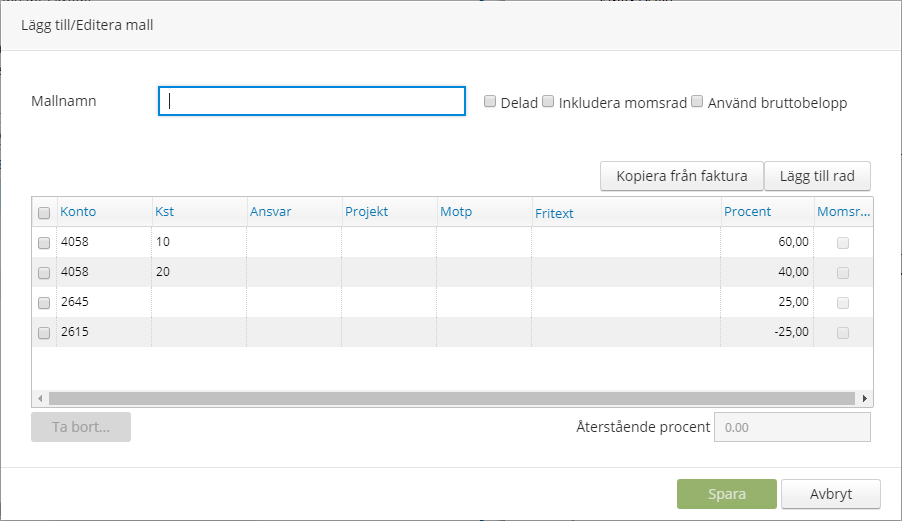Click the account cell 2615
Image resolution: width=902 pixels, height=521 pixels.
[x=75, y=332]
